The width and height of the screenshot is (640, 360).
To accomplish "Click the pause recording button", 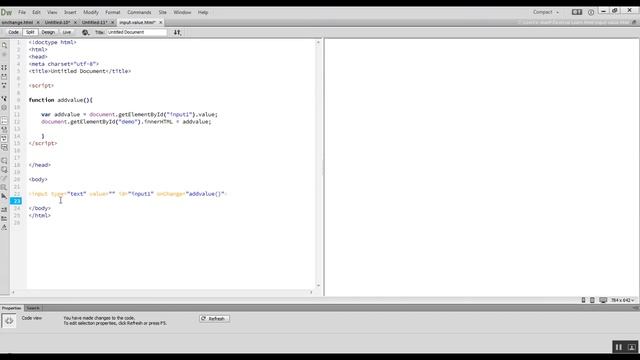I will click(618, 347).
